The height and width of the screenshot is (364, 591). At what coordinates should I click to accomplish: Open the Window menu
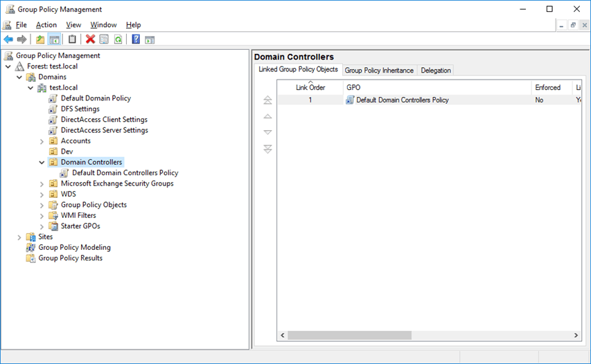[104, 25]
